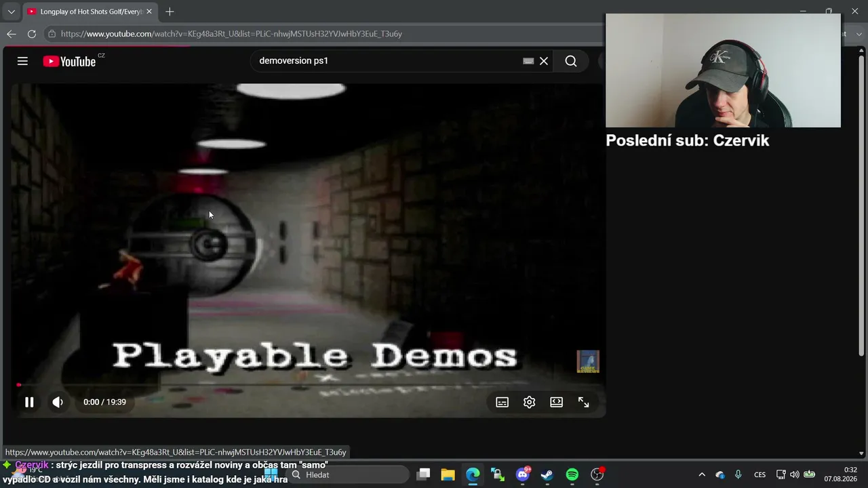Open the tab search dropdown
868x488 pixels.
pyautogui.click(x=11, y=12)
